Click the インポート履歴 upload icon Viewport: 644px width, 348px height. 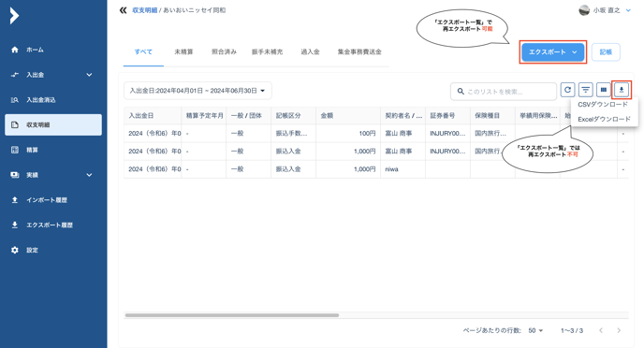pos(15,200)
